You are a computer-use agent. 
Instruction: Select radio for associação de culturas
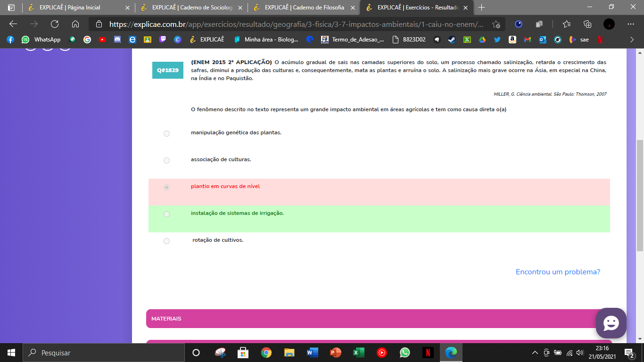(166, 161)
